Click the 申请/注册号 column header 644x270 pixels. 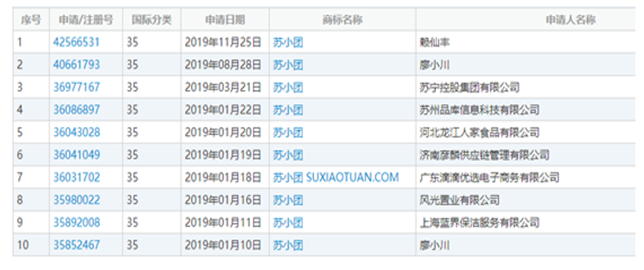[85, 20]
